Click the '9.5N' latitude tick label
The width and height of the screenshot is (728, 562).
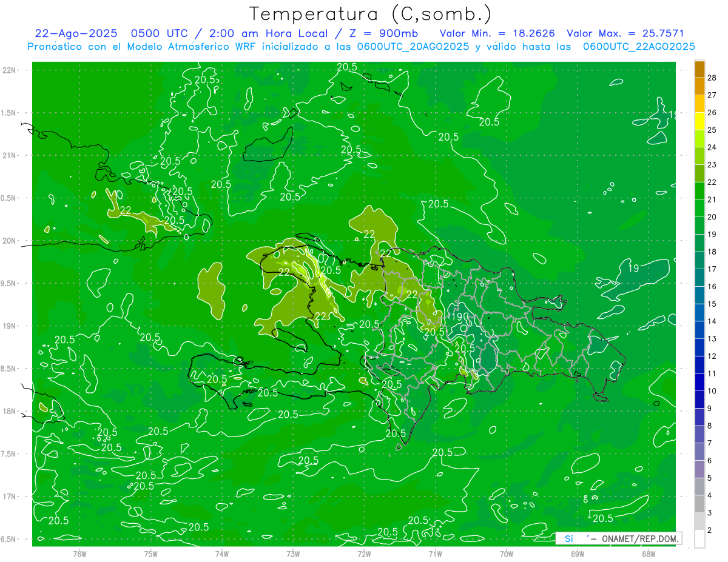(8, 283)
